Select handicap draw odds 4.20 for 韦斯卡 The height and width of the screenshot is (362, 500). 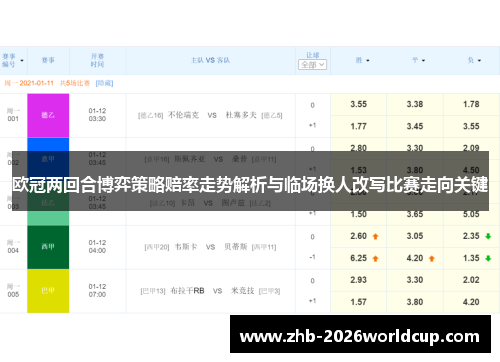415,258
